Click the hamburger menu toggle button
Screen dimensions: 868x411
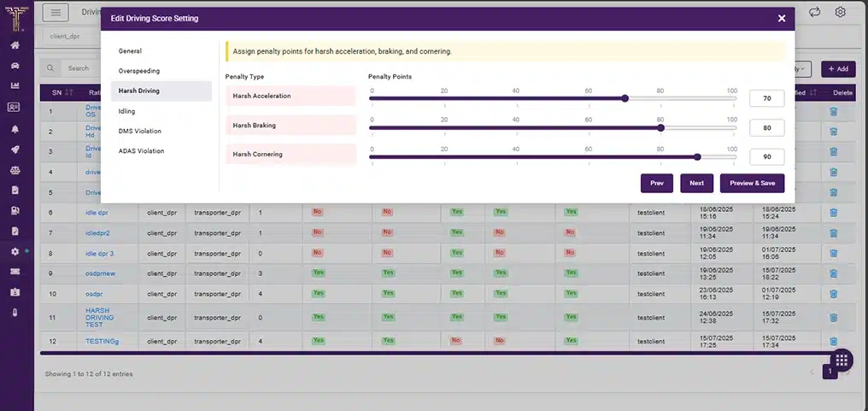56,12
